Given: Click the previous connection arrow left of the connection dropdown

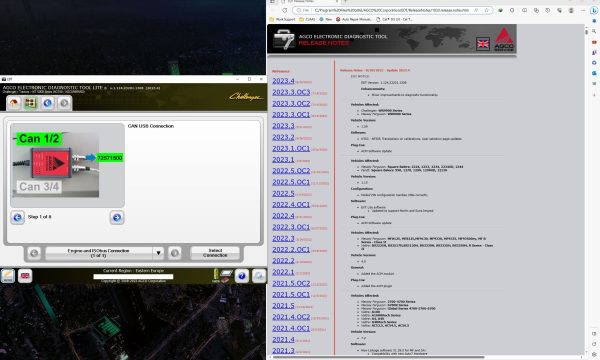Looking at the screenshot, I should click(34, 253).
